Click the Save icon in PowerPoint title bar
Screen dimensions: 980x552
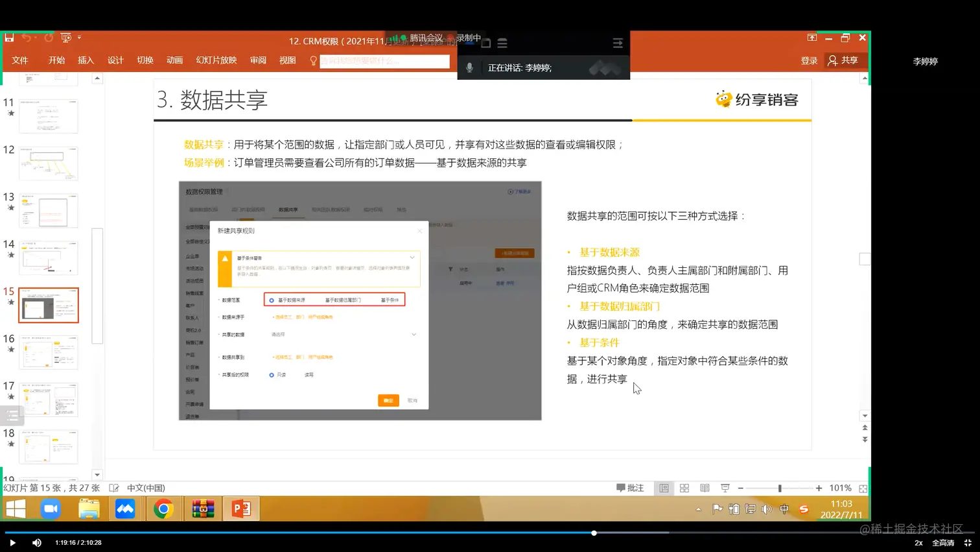pyautogui.click(x=9, y=38)
